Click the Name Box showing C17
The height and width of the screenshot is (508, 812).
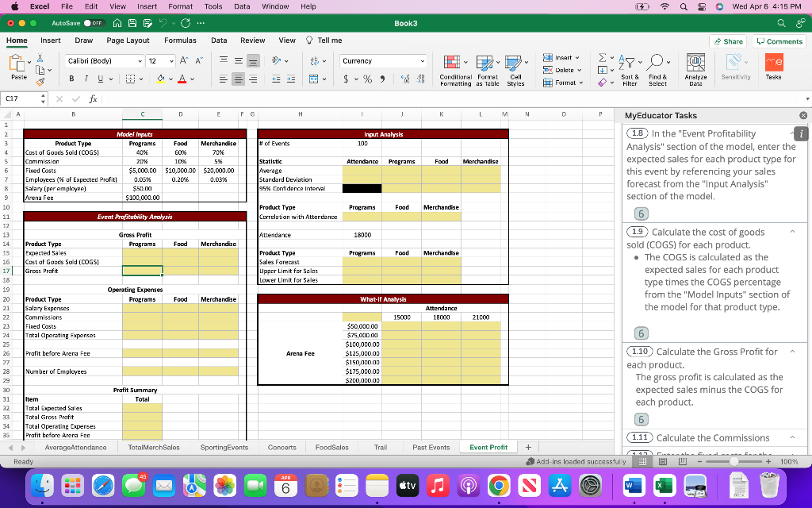[18, 99]
